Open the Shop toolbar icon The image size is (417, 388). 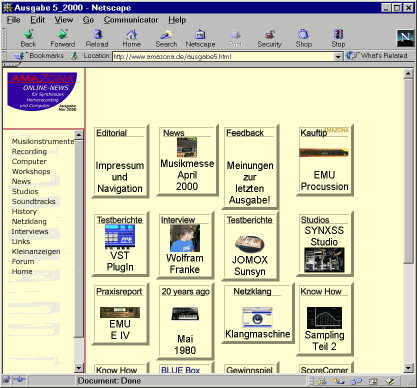303,34
